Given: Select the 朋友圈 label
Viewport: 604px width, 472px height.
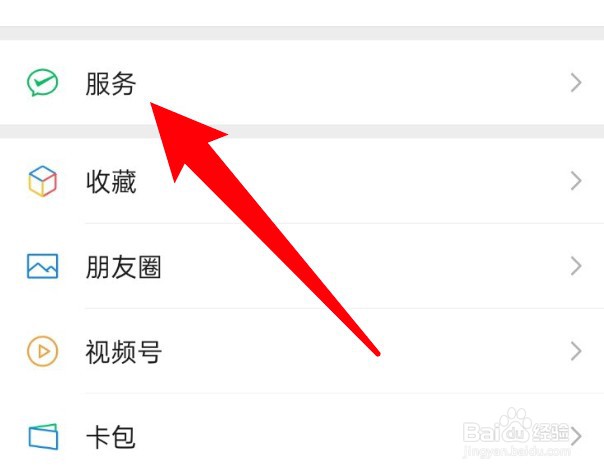Looking at the screenshot, I should pyautogui.click(x=123, y=267).
